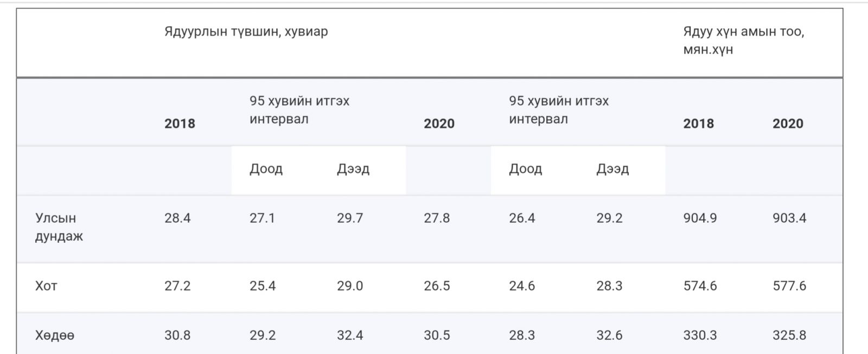Select the cell with value 577.6
This screenshot has width=868, height=354.
tap(789, 286)
